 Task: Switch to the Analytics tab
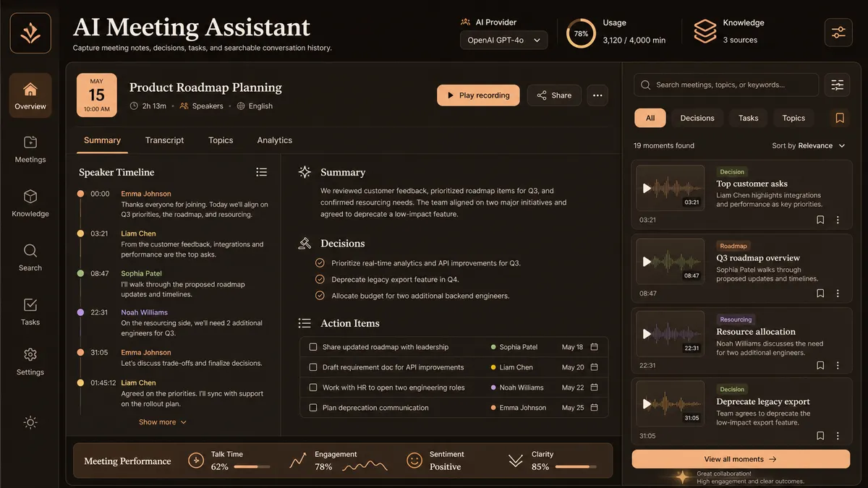(x=275, y=140)
